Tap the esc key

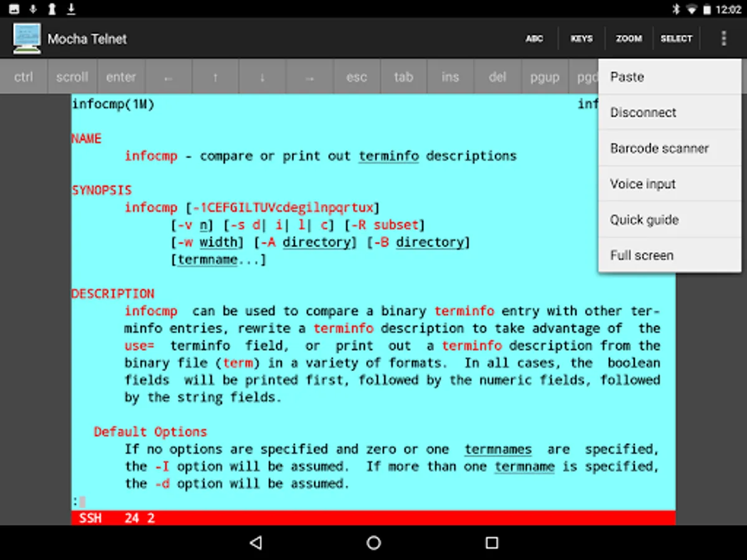click(x=357, y=77)
